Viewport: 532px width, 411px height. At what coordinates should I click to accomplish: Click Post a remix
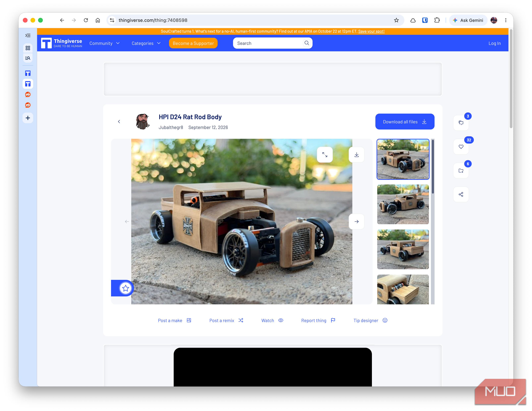pyautogui.click(x=226, y=320)
